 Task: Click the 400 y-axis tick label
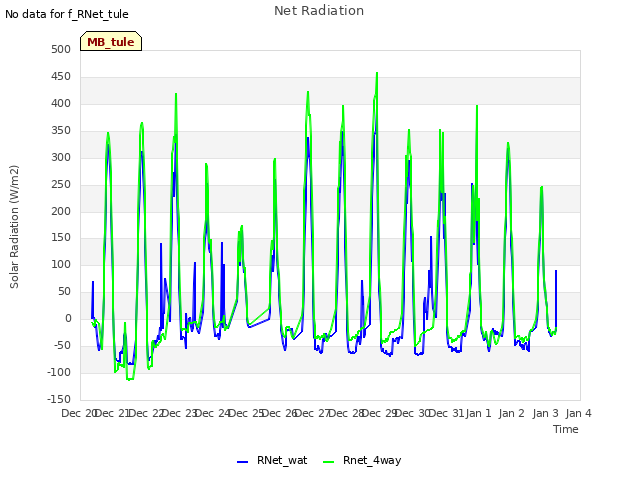pos(61,103)
